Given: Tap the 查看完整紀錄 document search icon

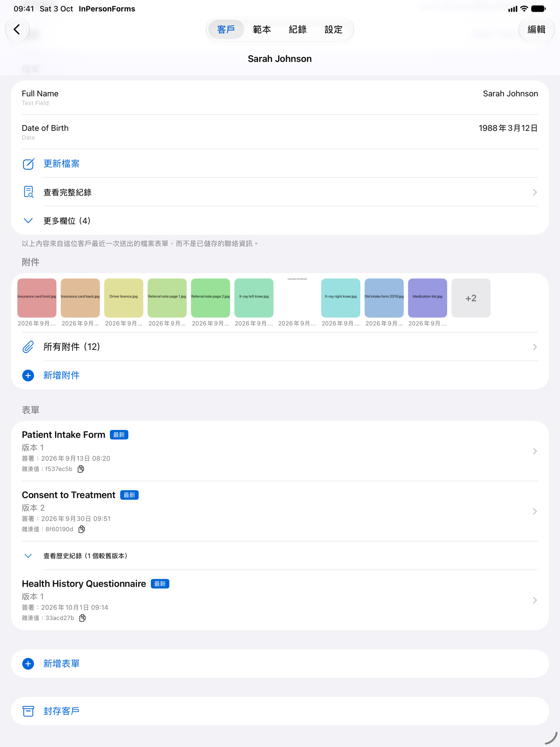Looking at the screenshot, I should [x=28, y=192].
